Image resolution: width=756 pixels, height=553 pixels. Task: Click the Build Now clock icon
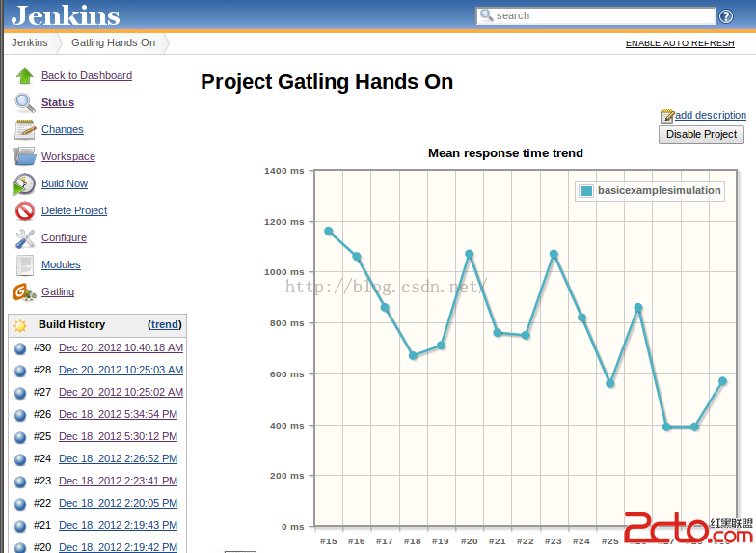(x=24, y=184)
